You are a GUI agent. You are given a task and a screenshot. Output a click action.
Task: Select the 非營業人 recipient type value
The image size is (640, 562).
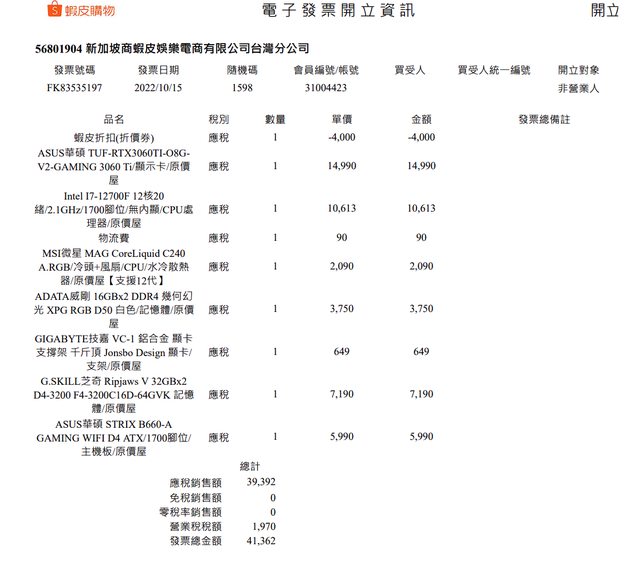(578, 89)
